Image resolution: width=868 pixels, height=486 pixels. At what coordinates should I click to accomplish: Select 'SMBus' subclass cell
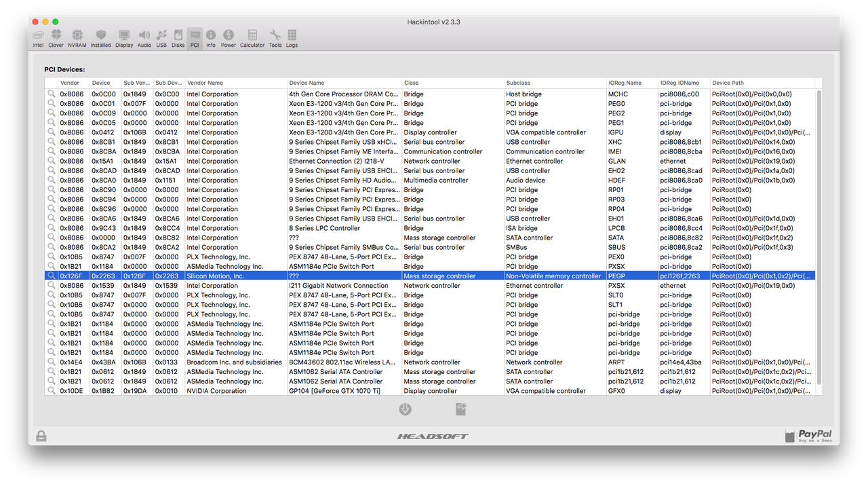click(x=516, y=248)
